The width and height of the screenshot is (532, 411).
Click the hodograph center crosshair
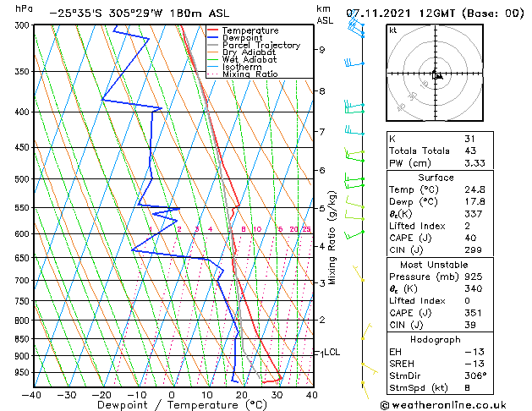[x=435, y=73]
